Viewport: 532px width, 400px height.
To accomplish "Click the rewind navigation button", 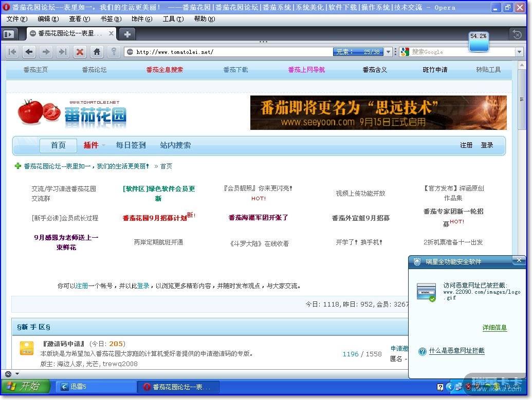I will coord(12,52).
